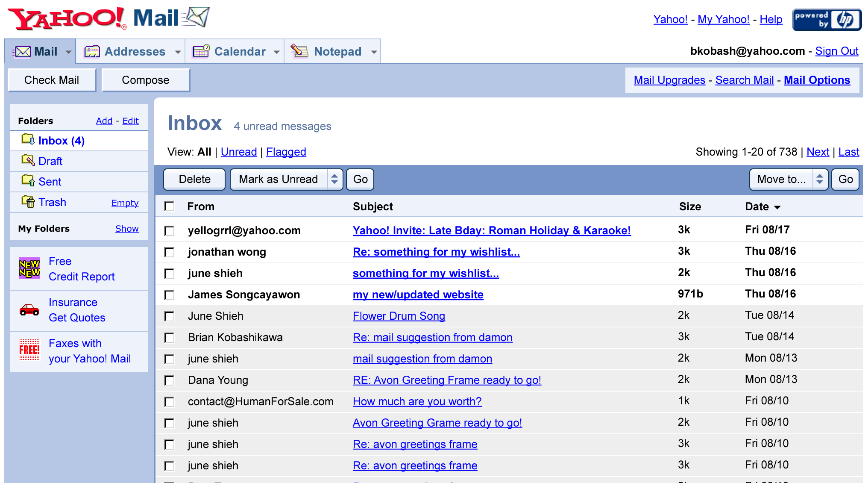The height and width of the screenshot is (483, 868).
Task: Toggle the select-all checkbox in header
Action: (x=170, y=206)
